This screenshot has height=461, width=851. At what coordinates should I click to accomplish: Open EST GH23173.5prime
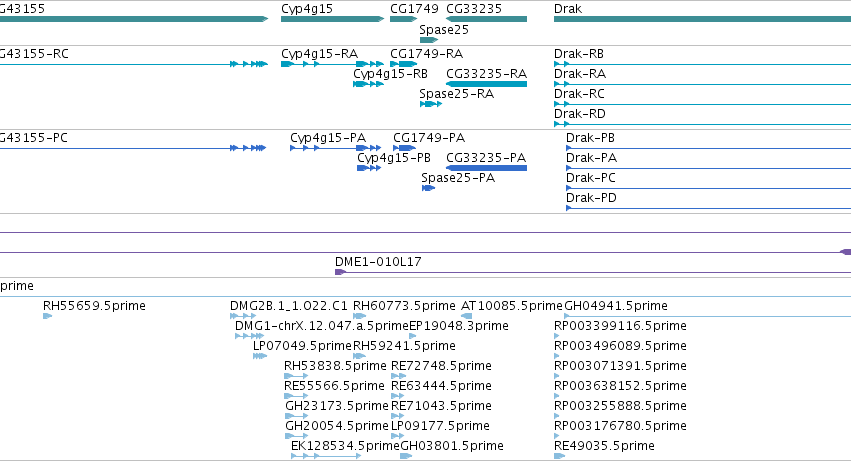click(336, 406)
